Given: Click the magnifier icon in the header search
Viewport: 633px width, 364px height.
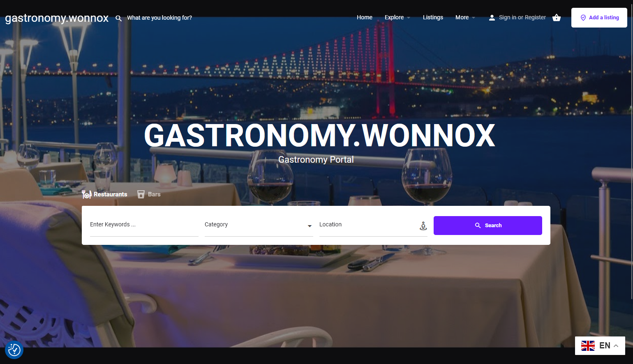Looking at the screenshot, I should pyautogui.click(x=118, y=18).
